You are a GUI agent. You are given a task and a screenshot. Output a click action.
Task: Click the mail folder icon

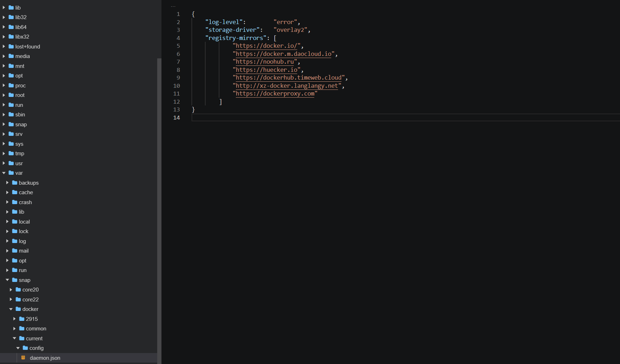[15, 250]
